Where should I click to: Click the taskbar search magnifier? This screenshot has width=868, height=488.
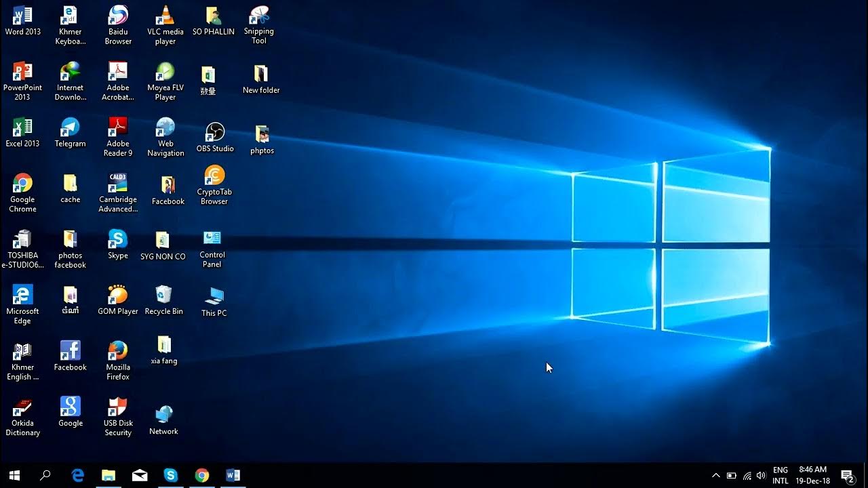pos(45,475)
